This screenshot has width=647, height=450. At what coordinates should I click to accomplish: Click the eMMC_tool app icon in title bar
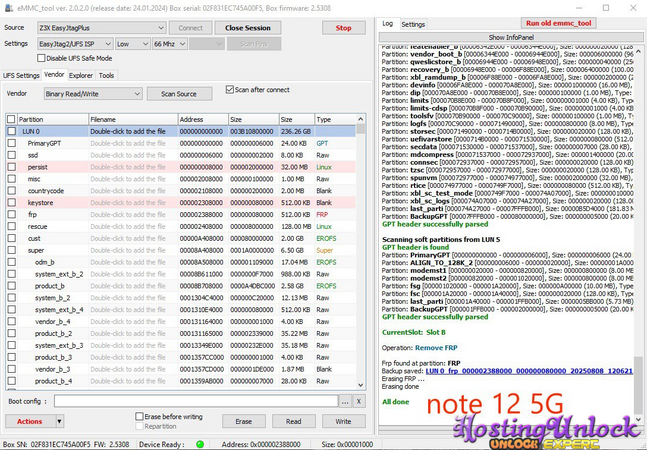[8, 8]
